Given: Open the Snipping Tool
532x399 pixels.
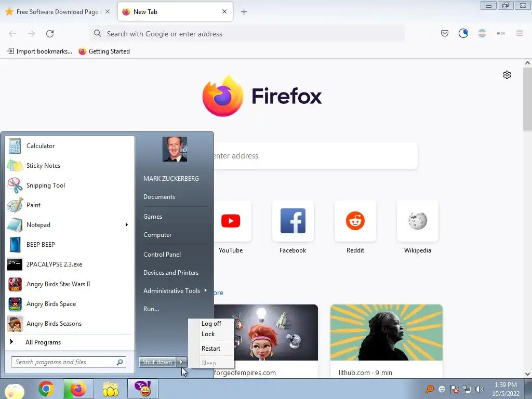Looking at the screenshot, I should point(70,185).
